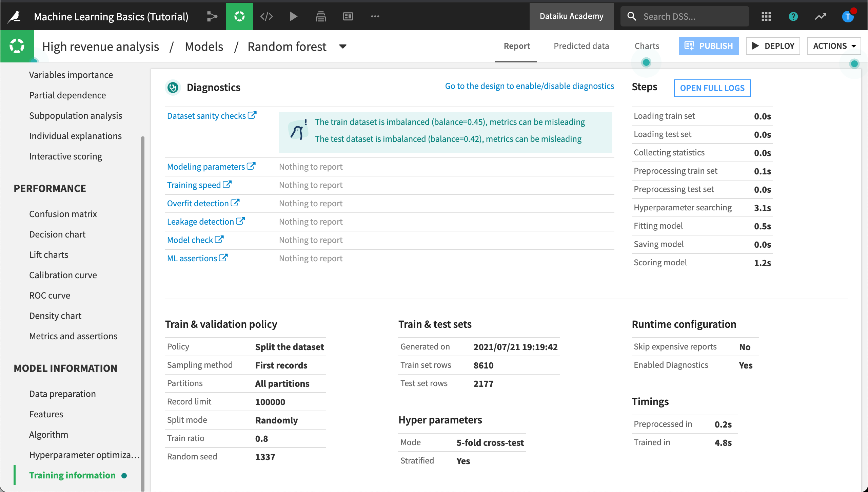Switch to the Report tab
Viewport: 868px width, 492px height.
click(x=516, y=46)
